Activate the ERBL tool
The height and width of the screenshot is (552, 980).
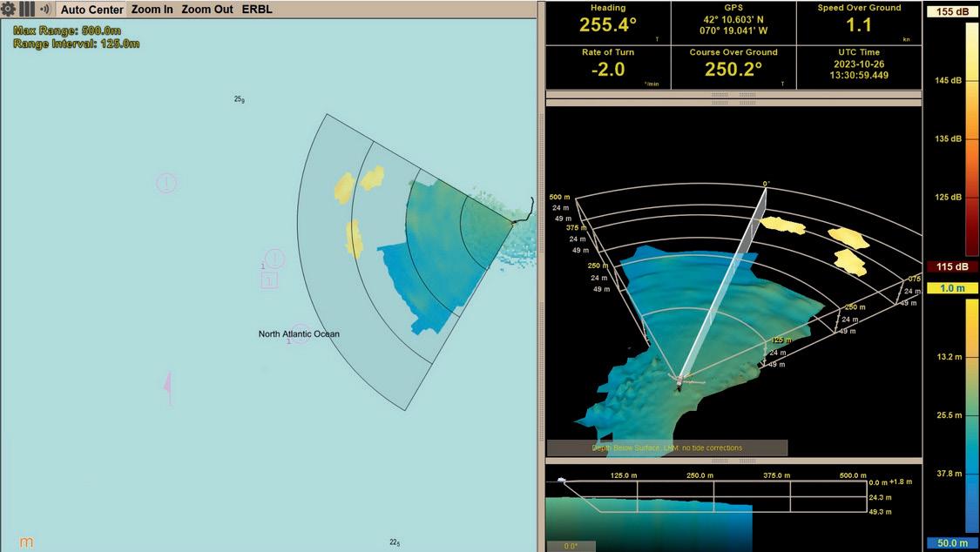tap(257, 10)
